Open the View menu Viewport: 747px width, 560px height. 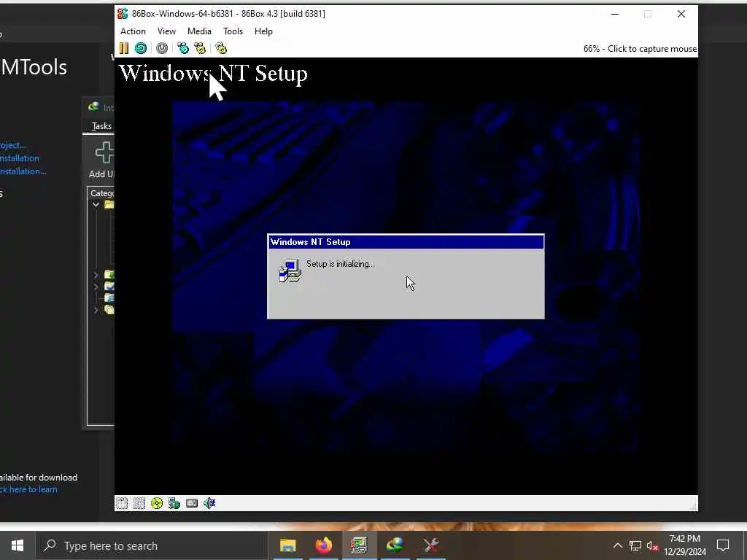coord(167,31)
